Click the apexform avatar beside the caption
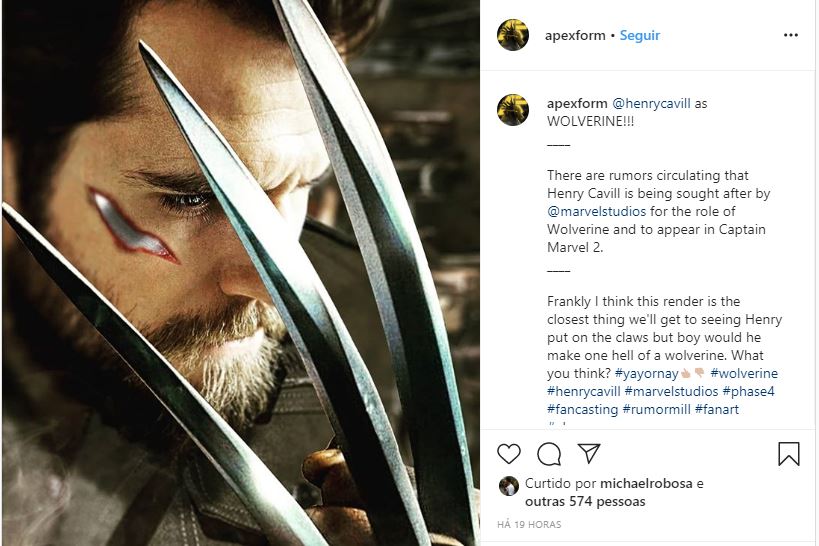 tap(513, 110)
